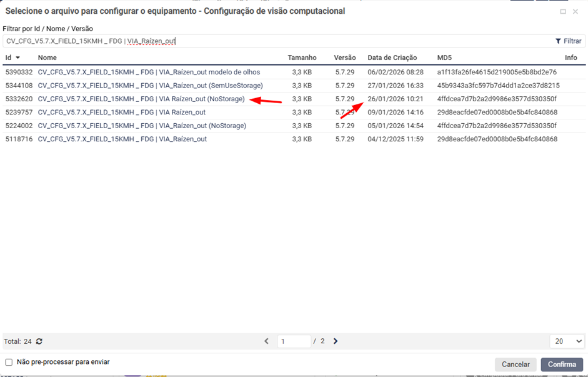The image size is (588, 377).
Task: Select row 5344108 with (SemUseStorage)
Action: [x=150, y=86]
